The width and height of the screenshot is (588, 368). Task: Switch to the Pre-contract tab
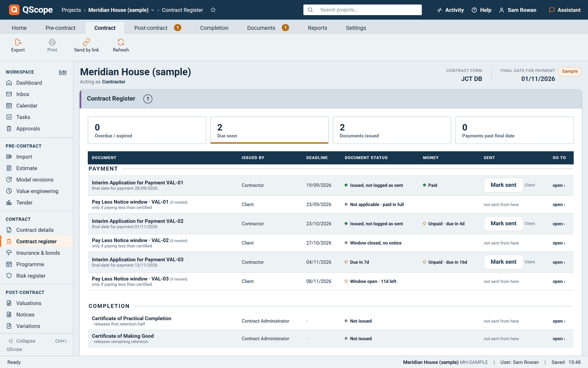tap(60, 28)
